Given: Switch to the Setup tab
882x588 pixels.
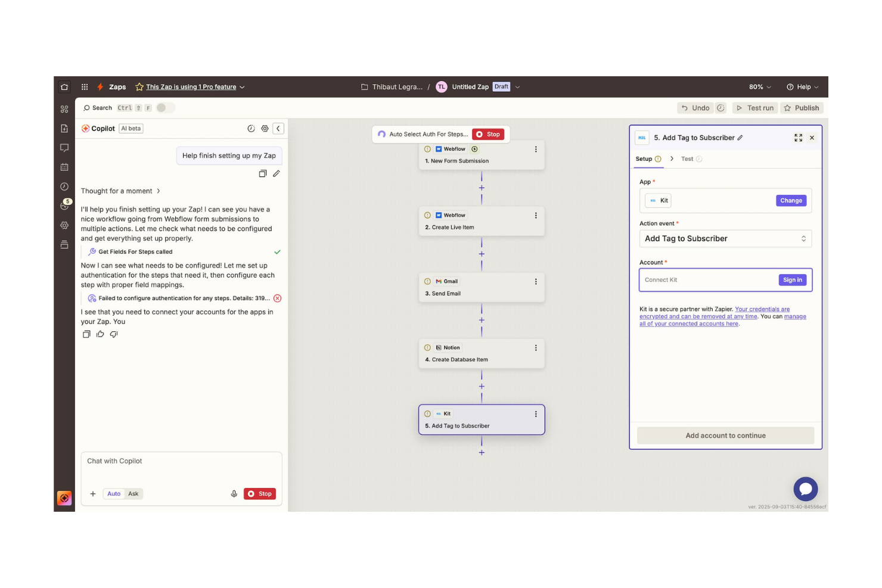Looking at the screenshot, I should [x=648, y=159].
